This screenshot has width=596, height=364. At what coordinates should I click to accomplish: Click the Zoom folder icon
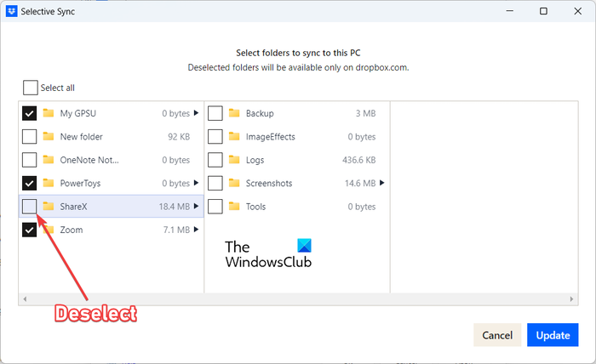pyautogui.click(x=49, y=230)
